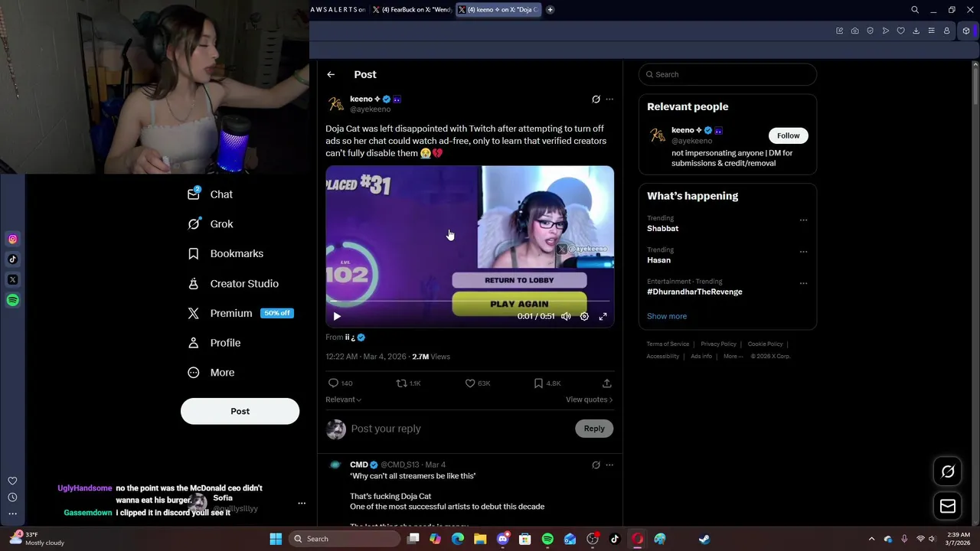Show hidden system tray icons

(x=871, y=539)
